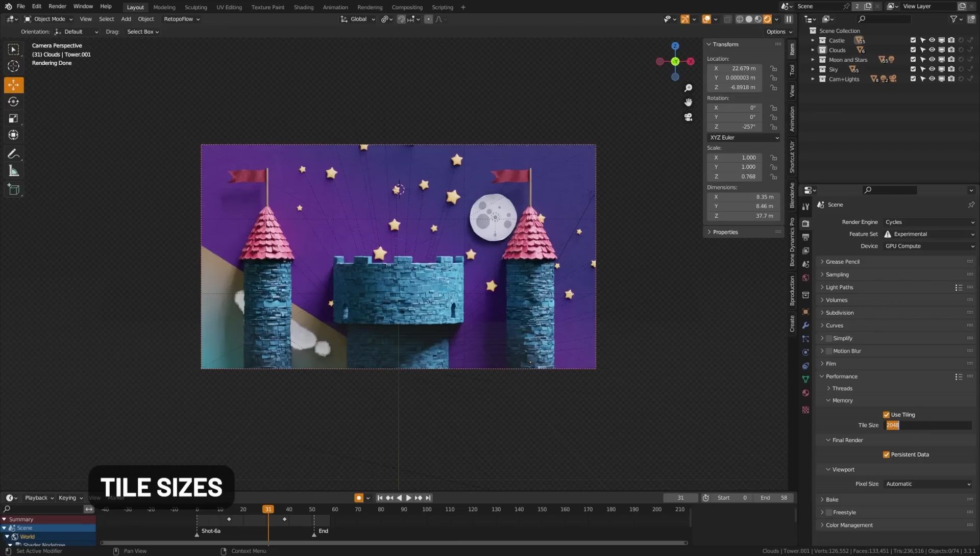Hide the Clouds collection in the viewport
The height and width of the screenshot is (556, 980).
(932, 50)
